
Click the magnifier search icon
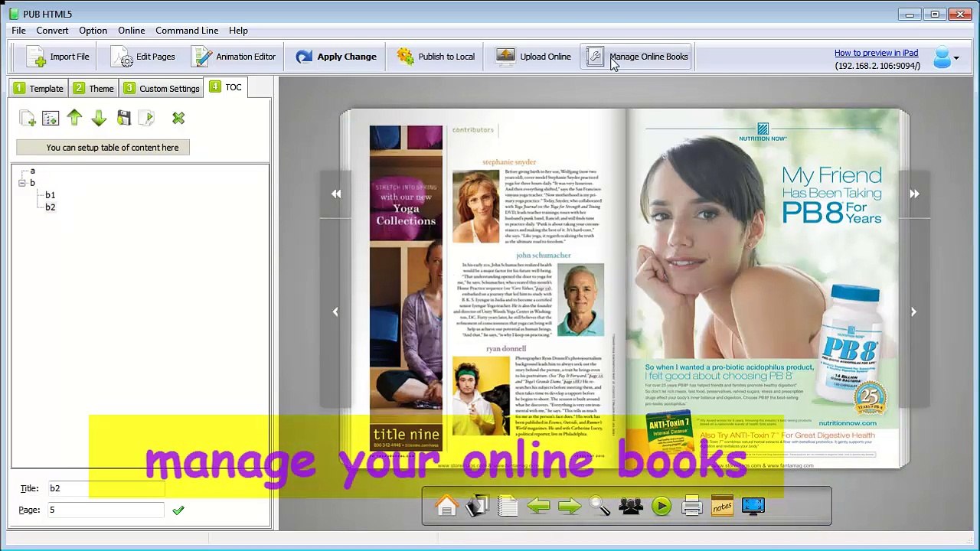pyautogui.click(x=600, y=506)
